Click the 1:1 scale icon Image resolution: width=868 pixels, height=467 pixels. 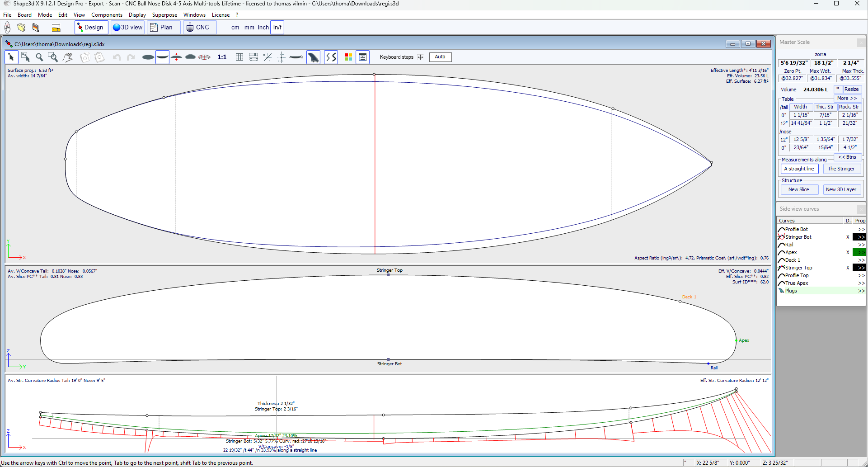222,57
